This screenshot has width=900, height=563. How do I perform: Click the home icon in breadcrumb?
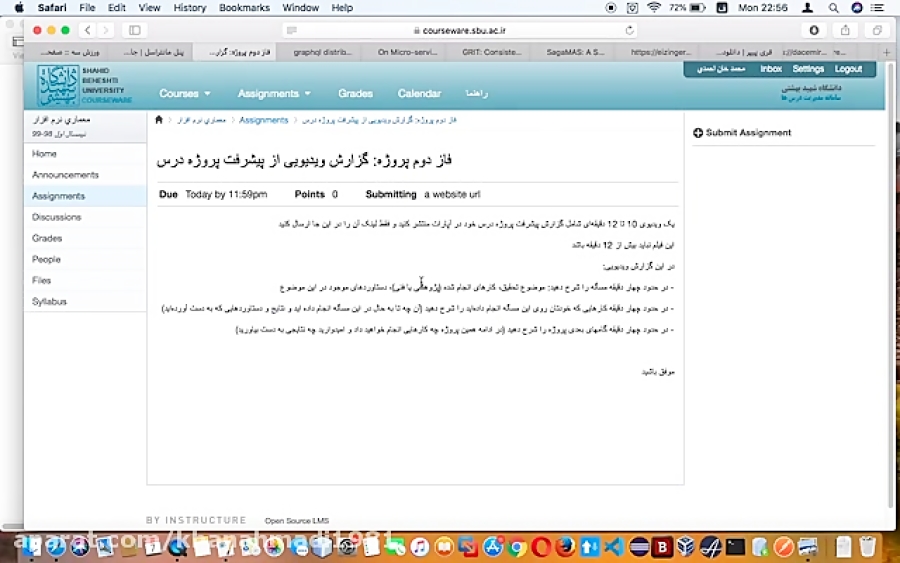pos(159,120)
